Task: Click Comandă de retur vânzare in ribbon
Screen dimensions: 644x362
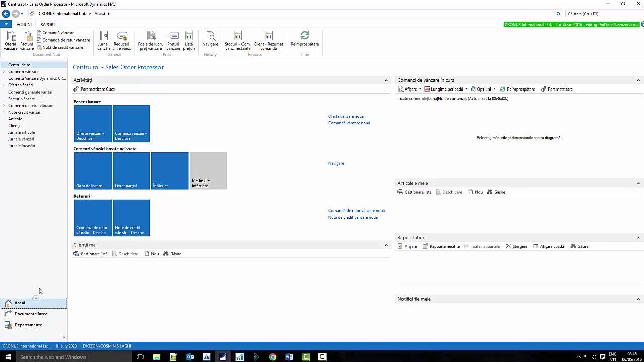Action: coord(63,40)
